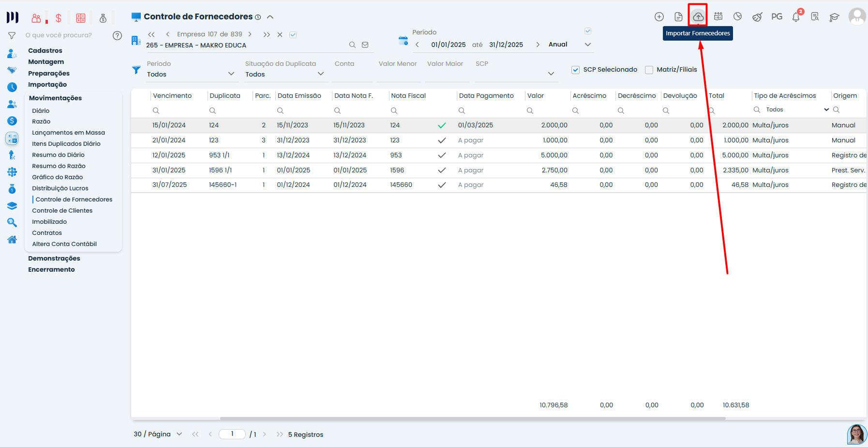868x447 pixels.
Task: Click the add new record plus icon
Action: coord(659,17)
